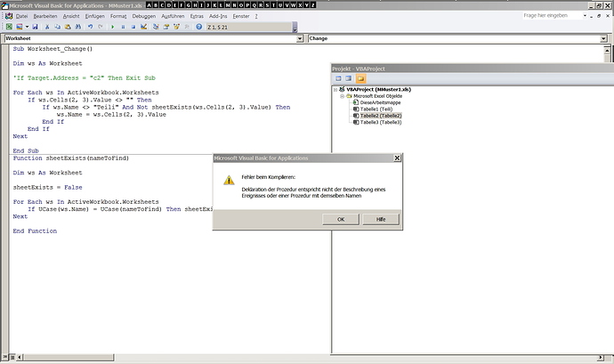This screenshot has width=614, height=364.
Task: Click the Paste (clipboard) toolbar icon
Action: point(68,27)
